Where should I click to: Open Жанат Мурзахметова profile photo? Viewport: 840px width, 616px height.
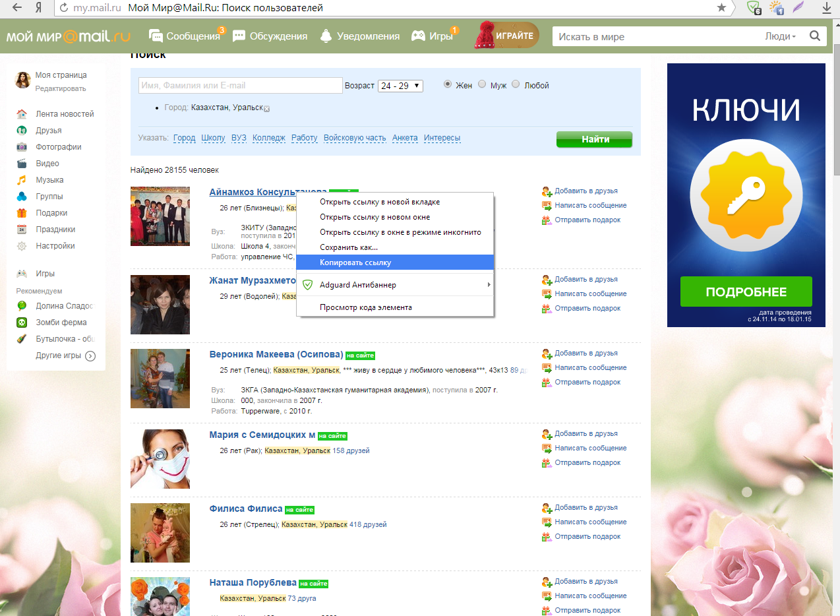pyautogui.click(x=160, y=305)
